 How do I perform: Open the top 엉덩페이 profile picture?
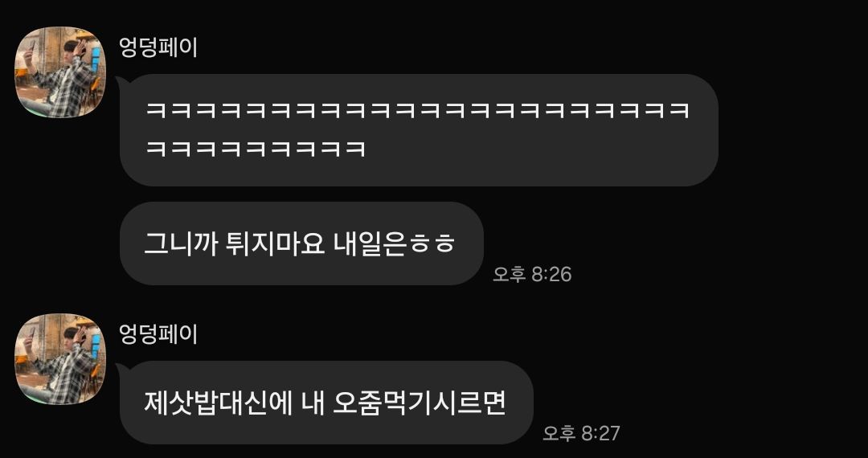(x=59, y=72)
